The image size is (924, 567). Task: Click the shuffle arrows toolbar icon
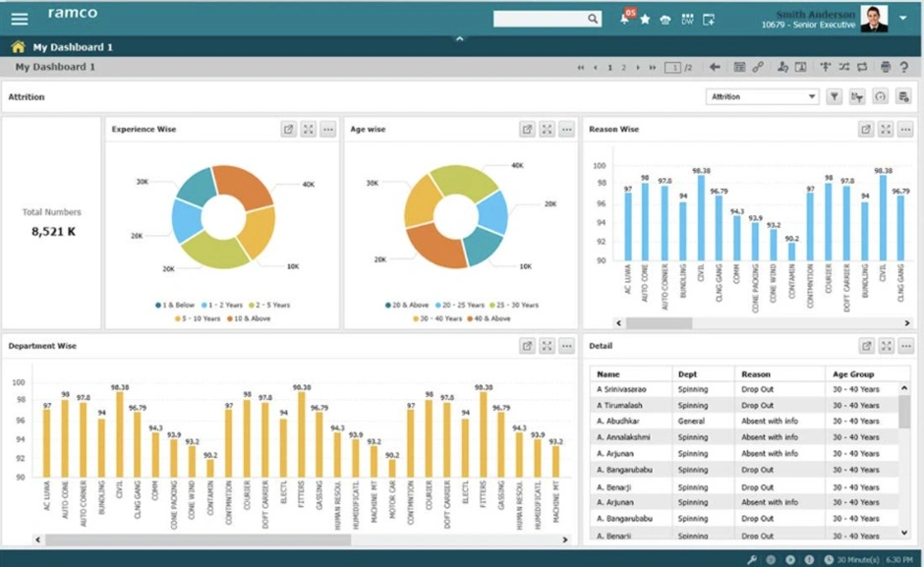click(x=843, y=67)
